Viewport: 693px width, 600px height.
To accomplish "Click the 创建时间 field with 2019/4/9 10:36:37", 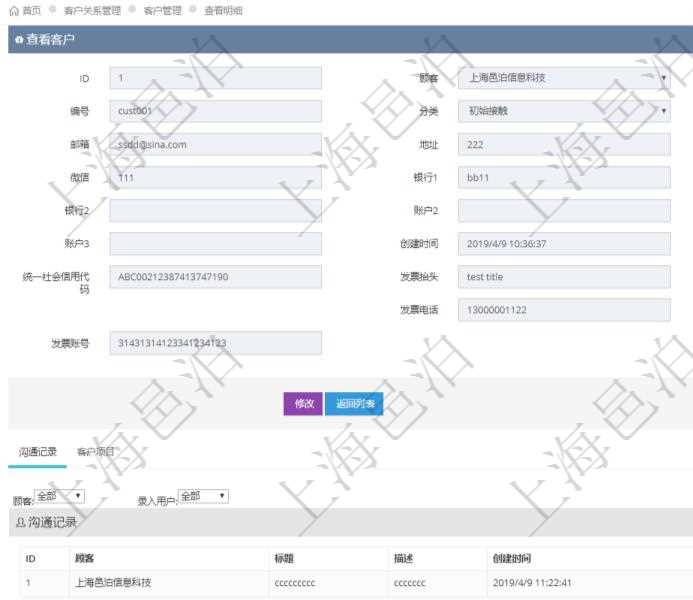I will click(564, 244).
